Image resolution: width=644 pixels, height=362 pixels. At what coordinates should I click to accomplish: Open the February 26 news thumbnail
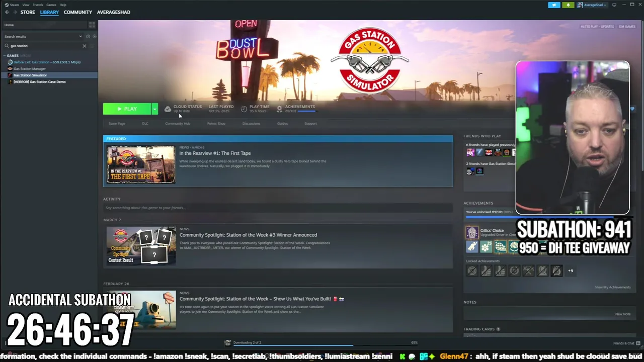pyautogui.click(x=141, y=310)
